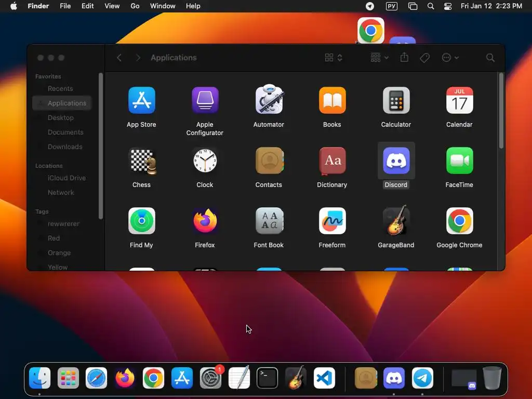
Task: Click the sidebar vertical scrollbar
Action: point(100,146)
